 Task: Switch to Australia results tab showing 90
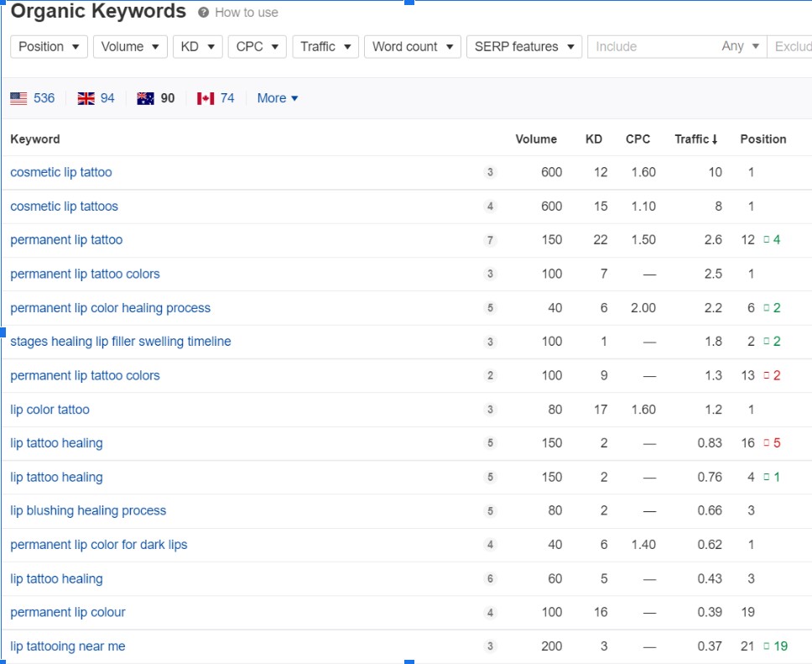156,98
